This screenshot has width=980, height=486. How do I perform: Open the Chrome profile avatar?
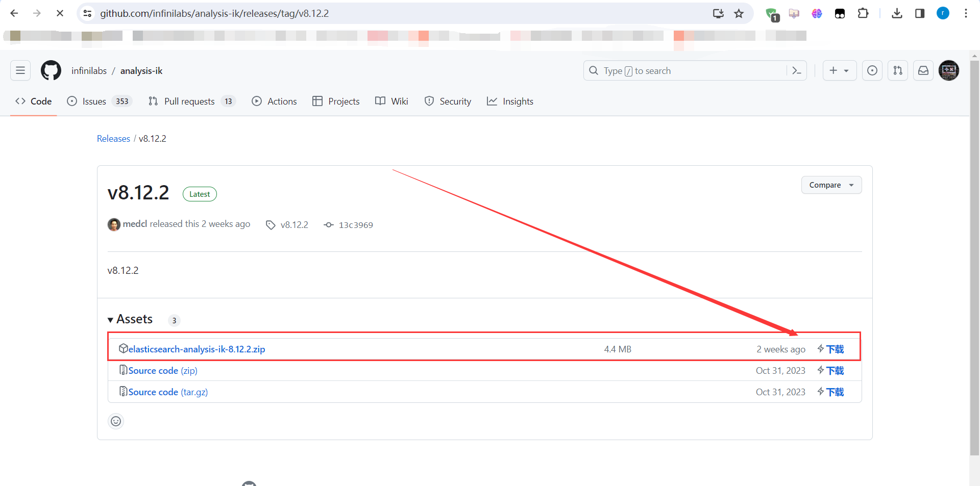point(943,14)
